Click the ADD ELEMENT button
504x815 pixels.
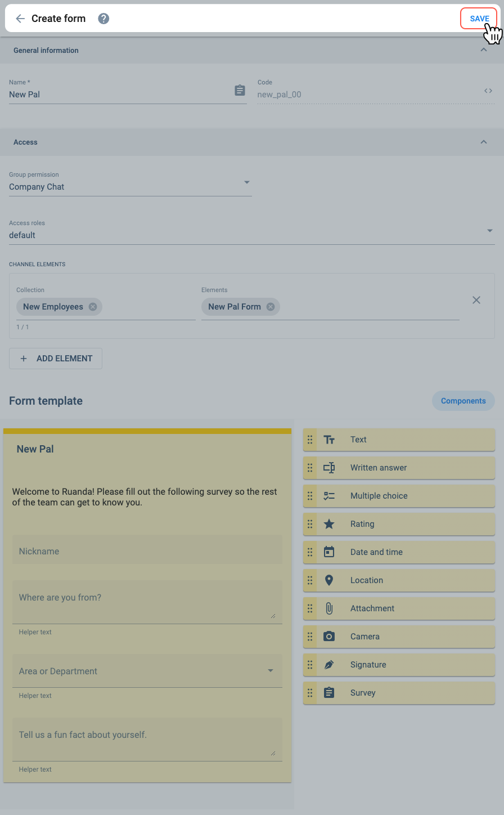(56, 359)
